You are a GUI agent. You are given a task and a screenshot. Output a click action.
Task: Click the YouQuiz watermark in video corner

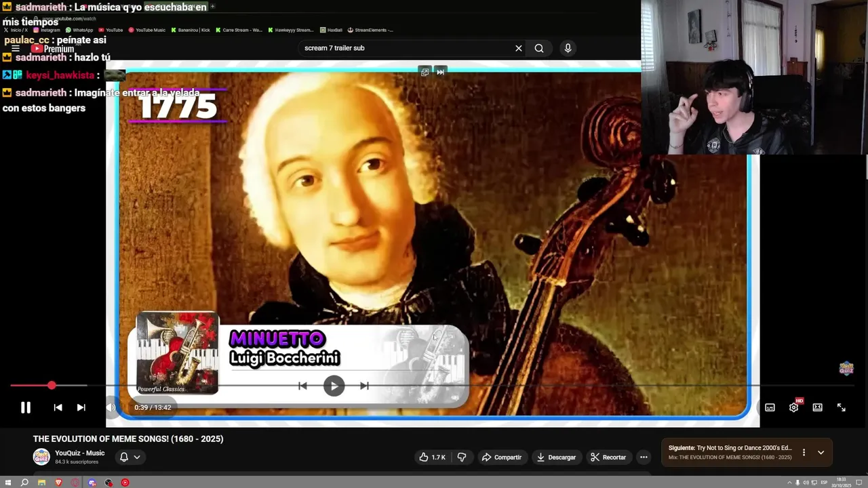(846, 368)
